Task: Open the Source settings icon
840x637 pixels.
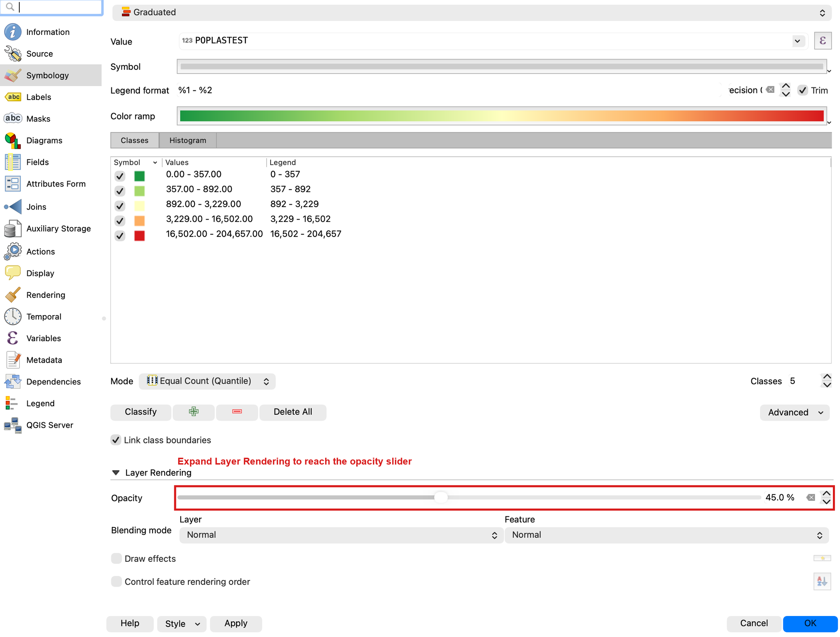Action: pyautogui.click(x=13, y=54)
